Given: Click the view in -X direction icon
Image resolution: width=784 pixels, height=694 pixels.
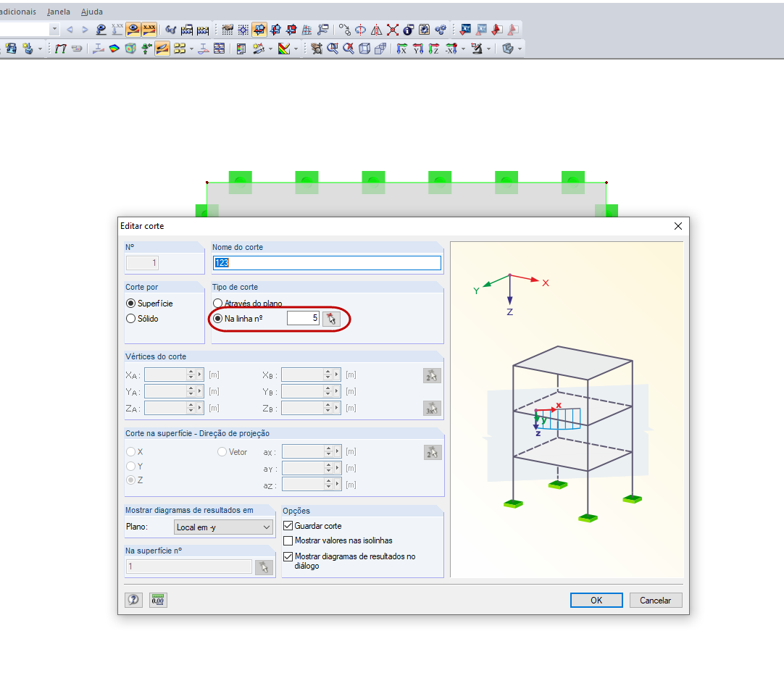Looking at the screenshot, I should pos(451,49).
